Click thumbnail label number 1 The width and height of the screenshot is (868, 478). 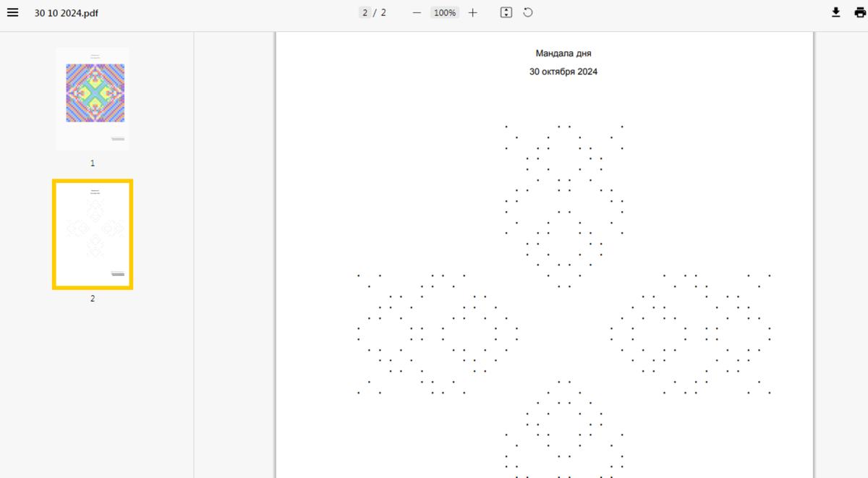click(x=93, y=163)
